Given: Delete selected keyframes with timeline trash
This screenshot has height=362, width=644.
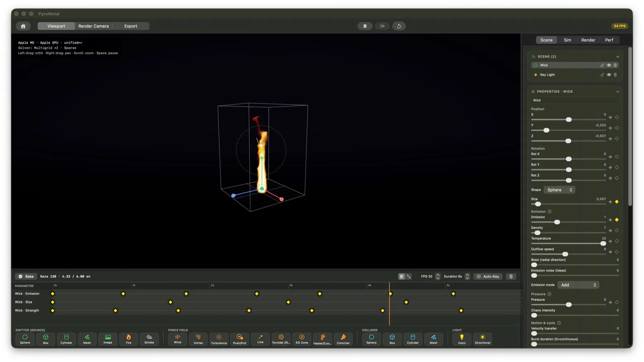Looking at the screenshot, I should pyautogui.click(x=511, y=277).
